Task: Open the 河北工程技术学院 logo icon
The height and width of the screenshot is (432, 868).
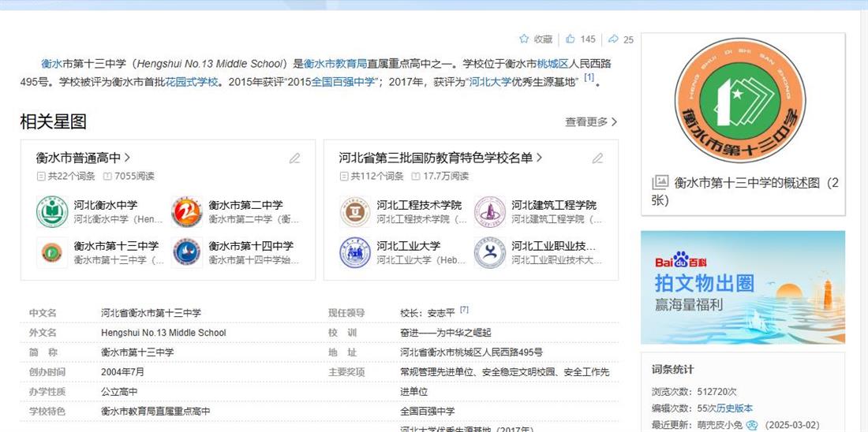Action: click(x=355, y=211)
